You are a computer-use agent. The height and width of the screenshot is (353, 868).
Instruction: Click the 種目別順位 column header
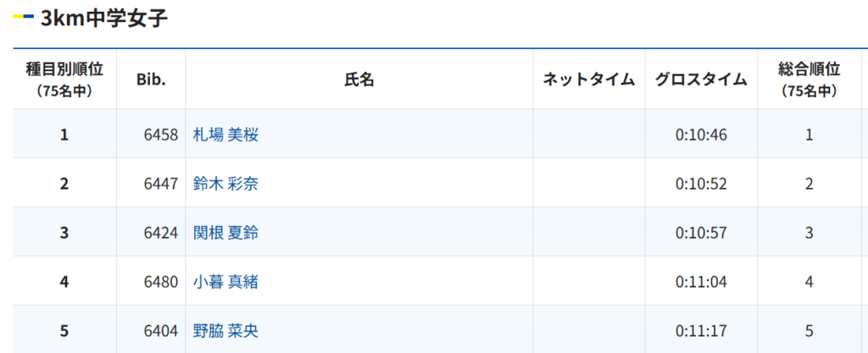pyautogui.click(x=64, y=80)
